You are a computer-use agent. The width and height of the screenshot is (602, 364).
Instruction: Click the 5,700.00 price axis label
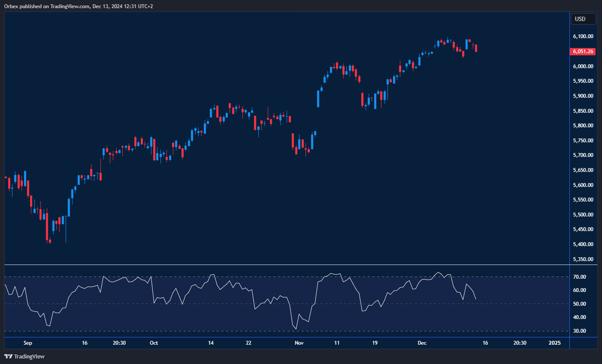coord(583,155)
